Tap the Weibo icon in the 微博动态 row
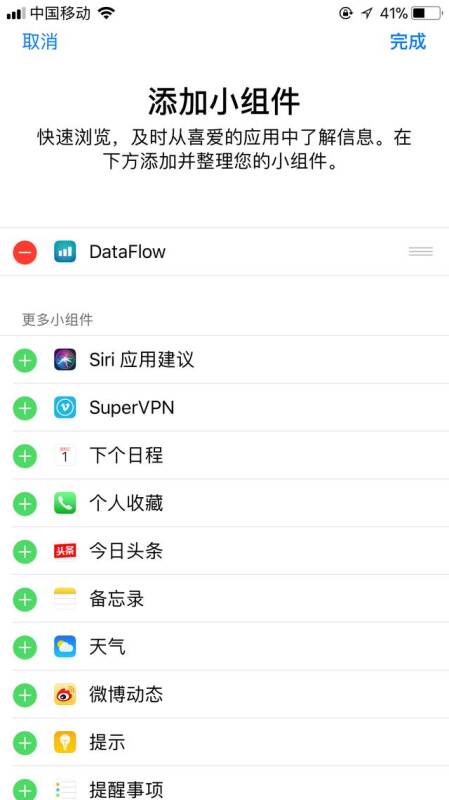Image resolution: width=449 pixels, height=800 pixels. 65,694
